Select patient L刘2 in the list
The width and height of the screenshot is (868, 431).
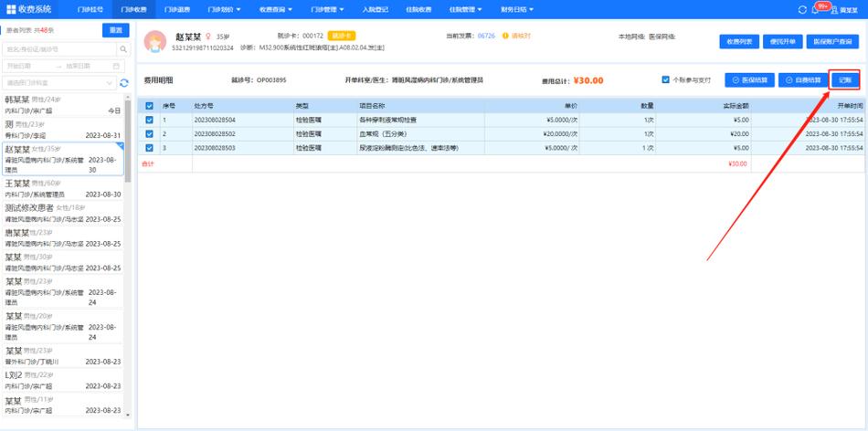tap(62, 380)
